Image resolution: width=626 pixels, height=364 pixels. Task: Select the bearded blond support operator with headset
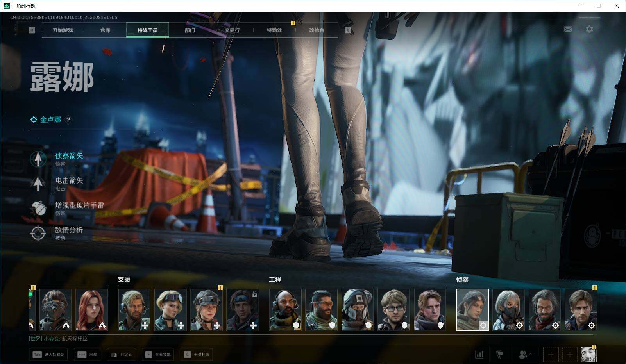[x=134, y=310]
